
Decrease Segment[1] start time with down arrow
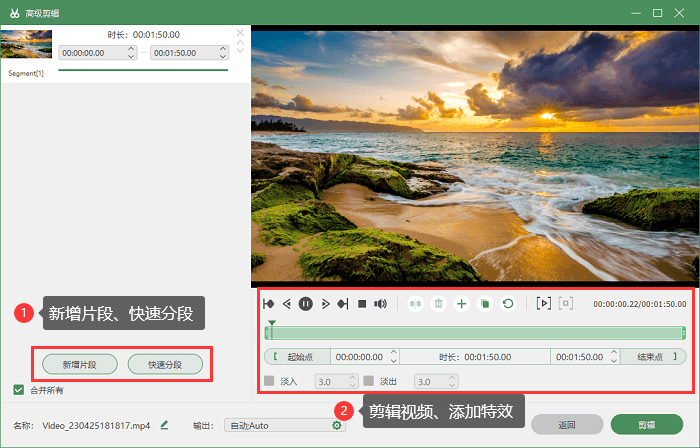131,56
